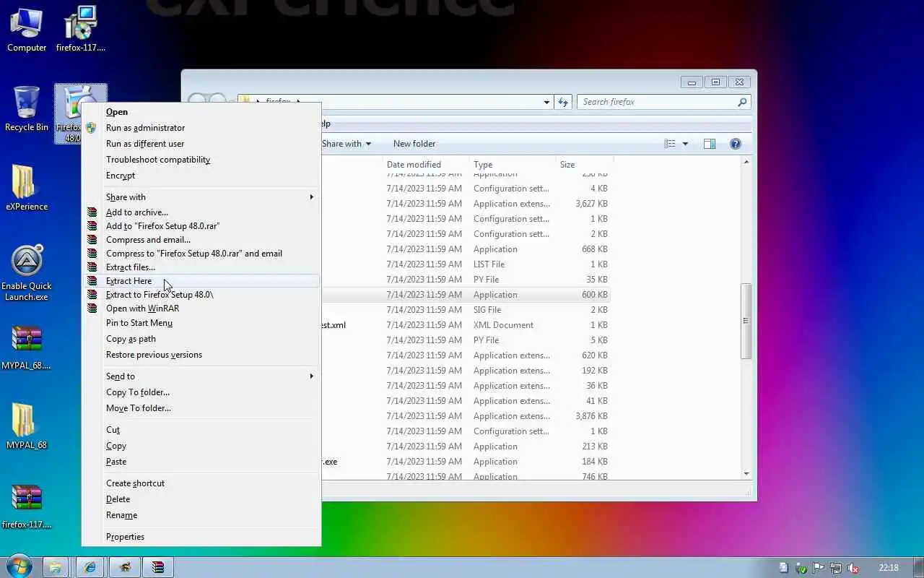Click the search magnifier in Explorer

tap(741, 102)
